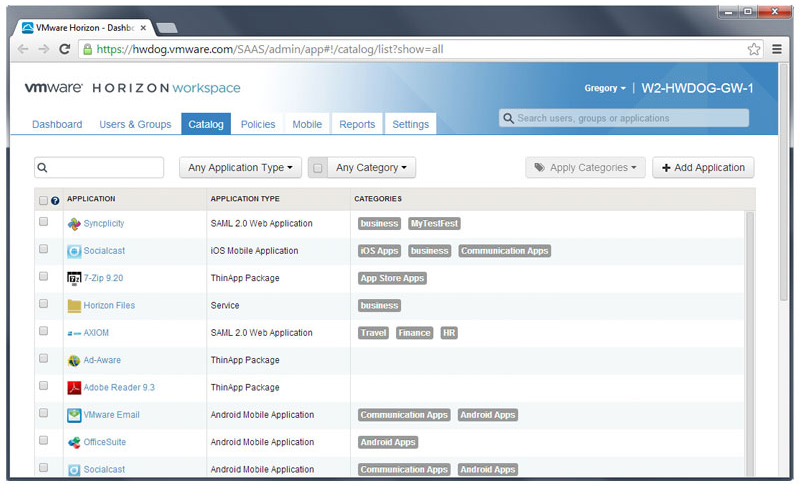Click the vmware Horizon workspace logo
Viewport: 800px width, 489px height.
133,88
